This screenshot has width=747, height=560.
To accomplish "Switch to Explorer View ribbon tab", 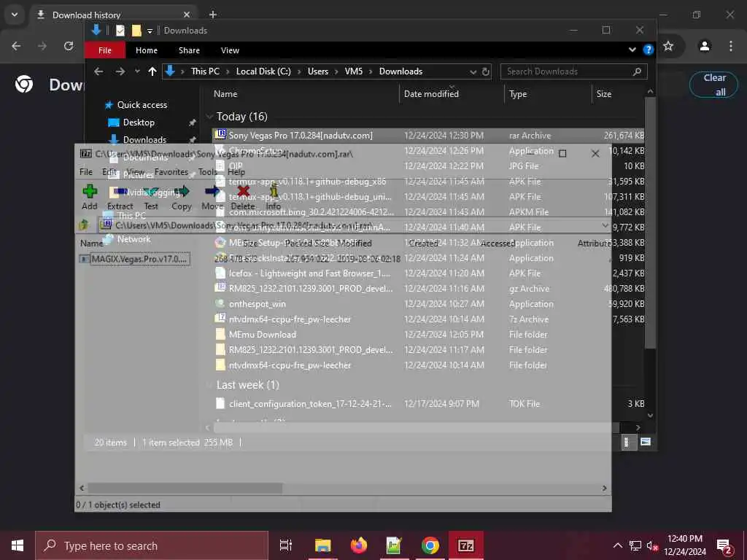I will pos(230,50).
